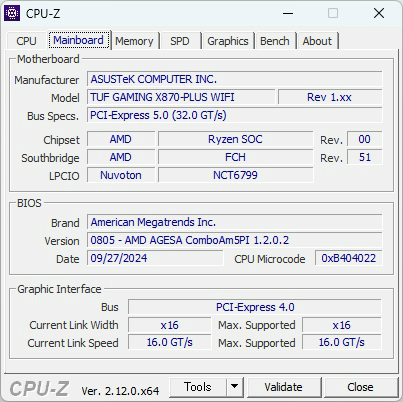The width and height of the screenshot is (403, 402).
Task: Click the PCI-Express 5.0 (32.0 GT/s) field
Action: point(235,115)
